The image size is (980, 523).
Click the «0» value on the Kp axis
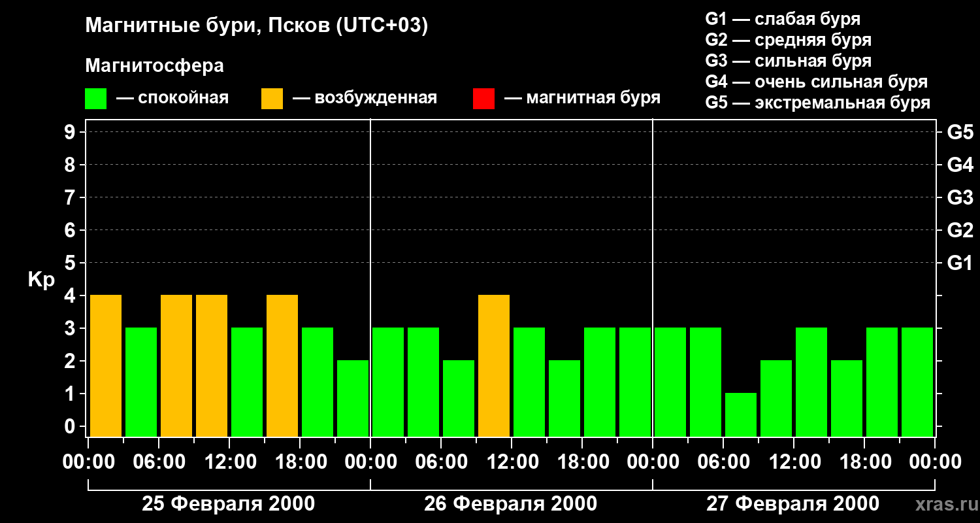tap(71, 427)
